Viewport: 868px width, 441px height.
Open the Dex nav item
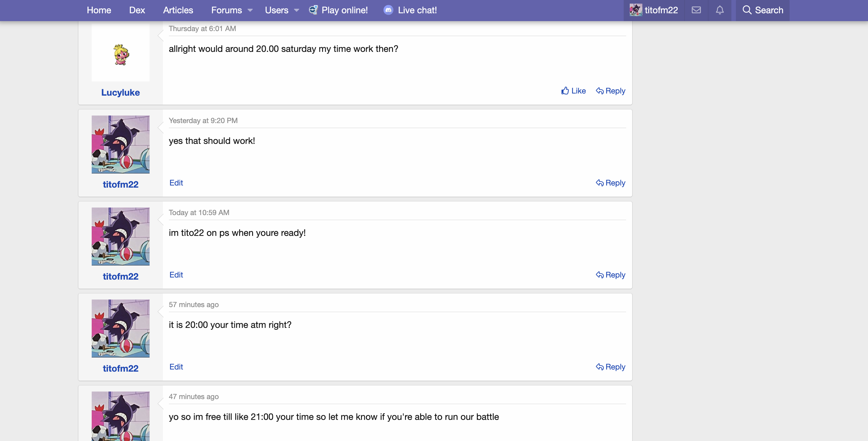[x=137, y=10]
